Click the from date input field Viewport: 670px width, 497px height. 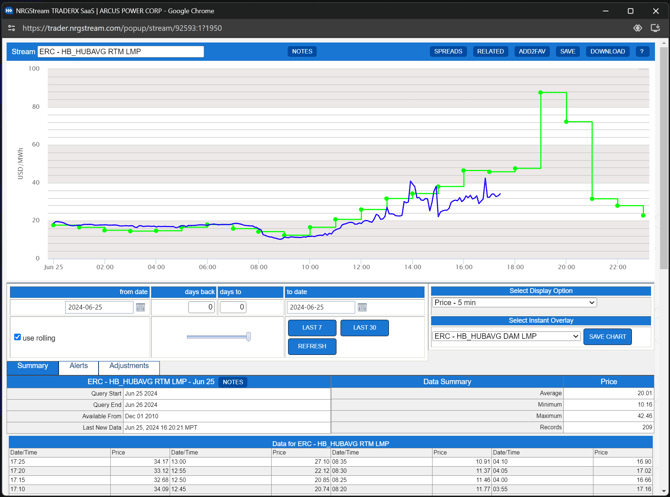click(x=99, y=307)
